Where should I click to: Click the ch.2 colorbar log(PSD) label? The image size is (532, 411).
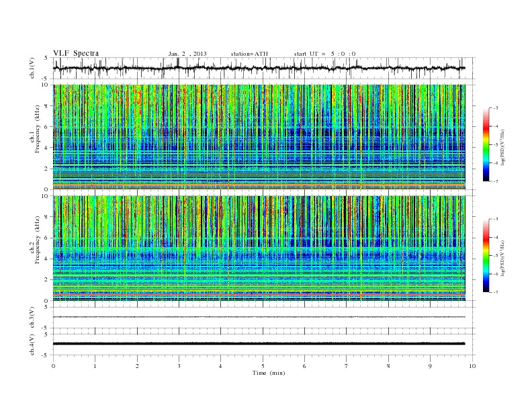tap(503, 258)
